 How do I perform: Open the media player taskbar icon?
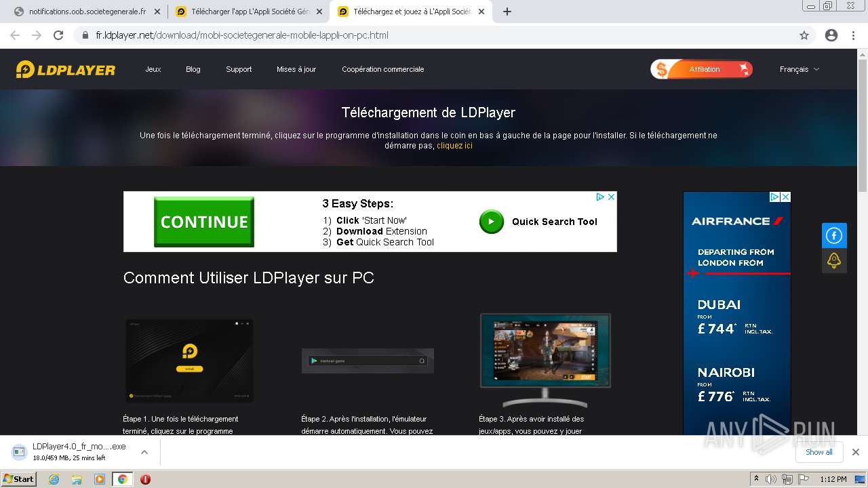point(100,479)
